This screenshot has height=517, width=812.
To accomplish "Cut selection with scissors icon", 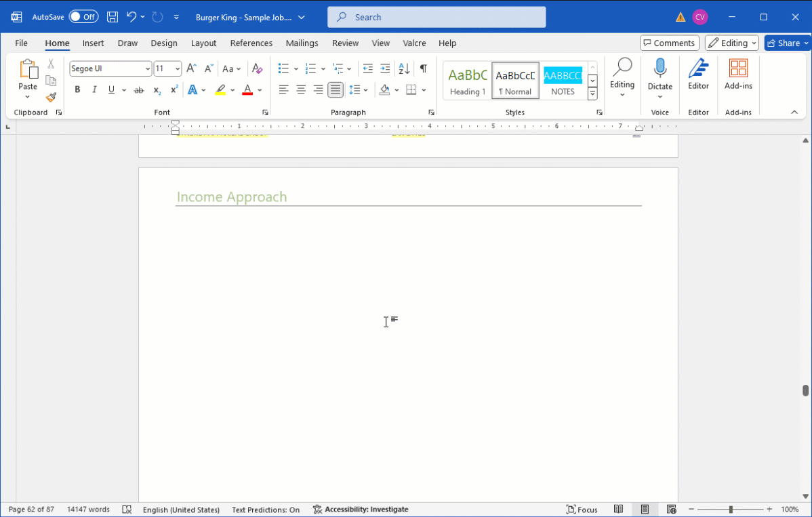I will tap(51, 64).
